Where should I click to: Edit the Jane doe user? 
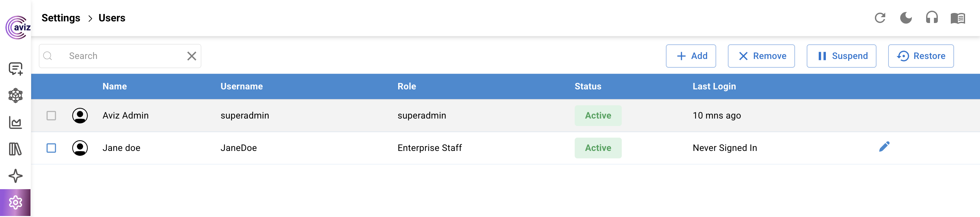[x=884, y=147]
